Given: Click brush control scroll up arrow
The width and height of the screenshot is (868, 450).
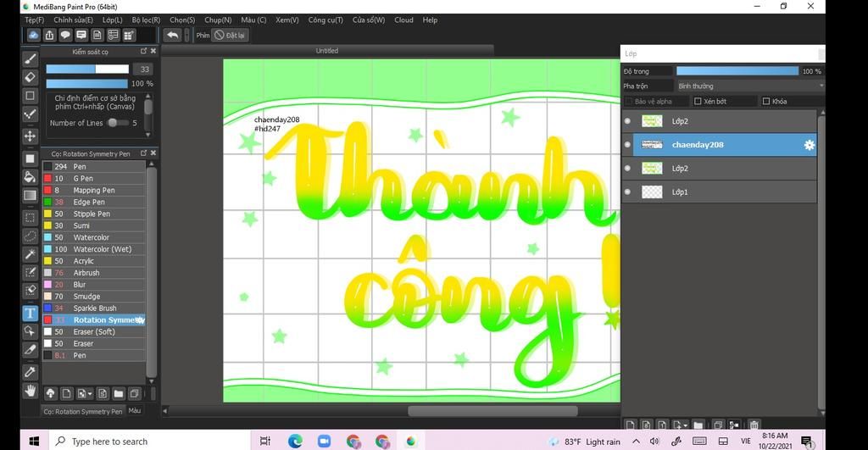Looking at the screenshot, I should [x=147, y=97].
